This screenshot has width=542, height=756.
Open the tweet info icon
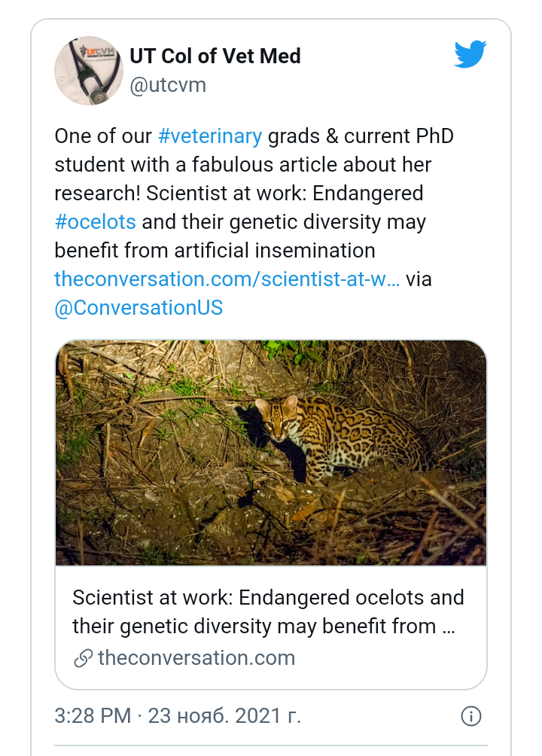pos(470,715)
